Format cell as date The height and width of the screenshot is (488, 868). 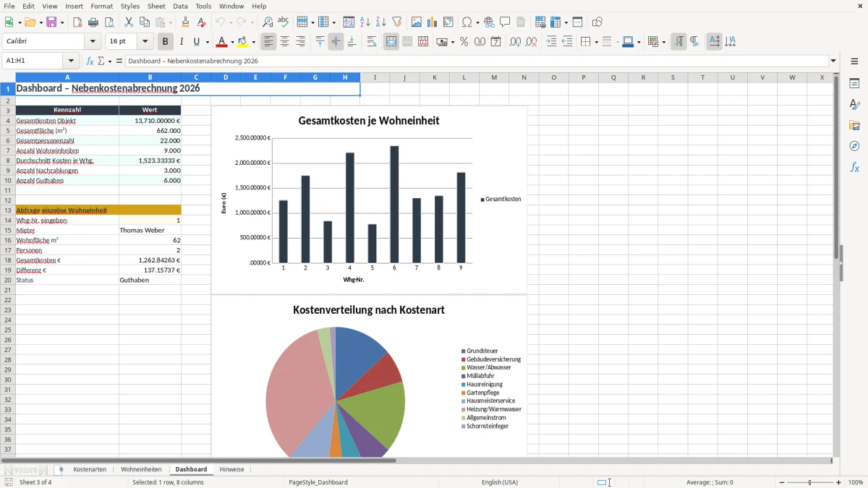tap(496, 42)
